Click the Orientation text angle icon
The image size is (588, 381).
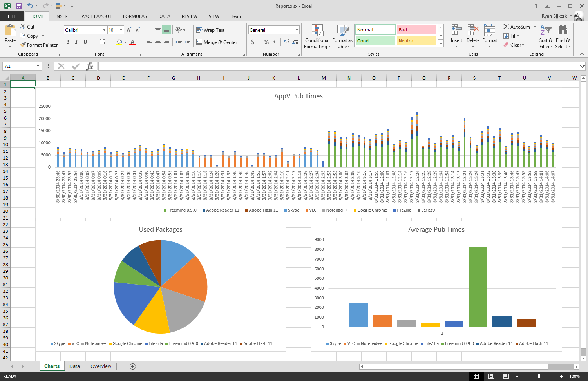tap(179, 30)
